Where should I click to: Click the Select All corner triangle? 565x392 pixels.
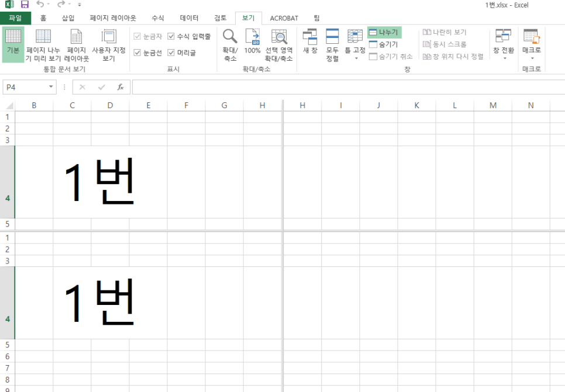(10, 106)
